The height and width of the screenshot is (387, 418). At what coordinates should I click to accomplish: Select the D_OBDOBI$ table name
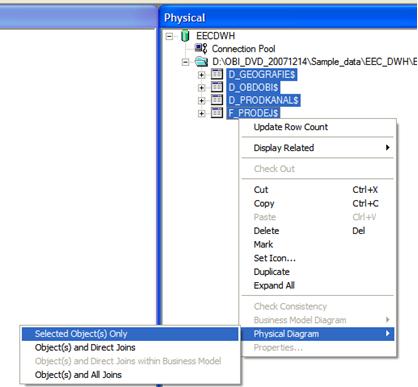click(253, 87)
